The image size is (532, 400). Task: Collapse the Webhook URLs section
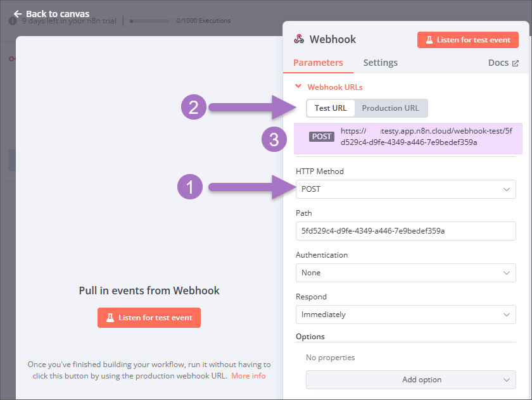(x=298, y=87)
